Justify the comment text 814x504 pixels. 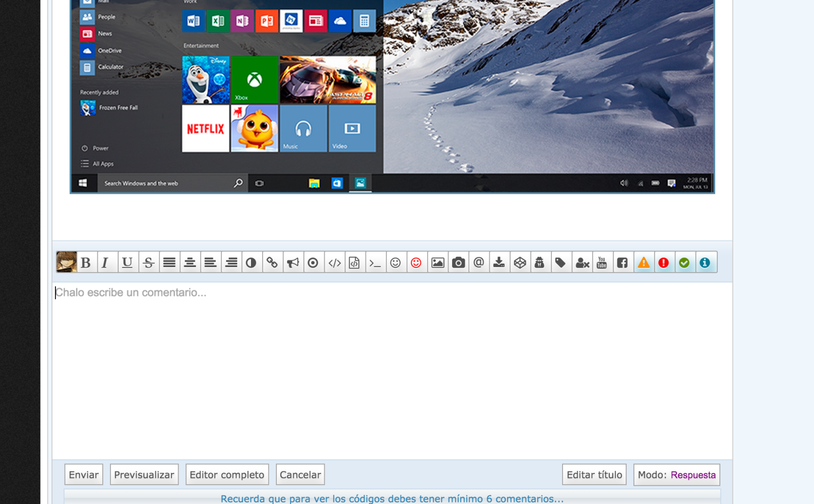[169, 262]
